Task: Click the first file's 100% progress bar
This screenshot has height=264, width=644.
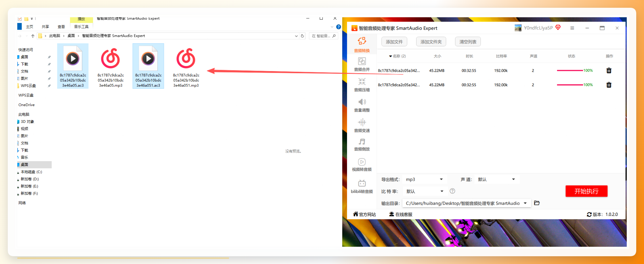Action: tap(575, 70)
